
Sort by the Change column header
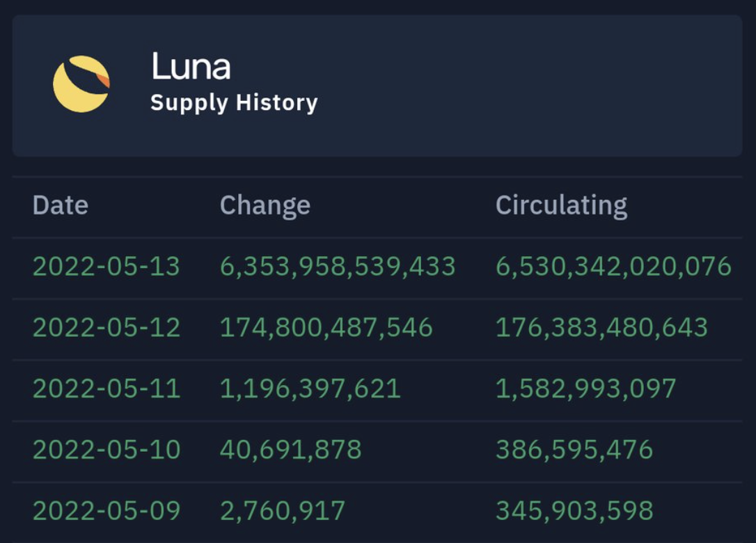(265, 205)
